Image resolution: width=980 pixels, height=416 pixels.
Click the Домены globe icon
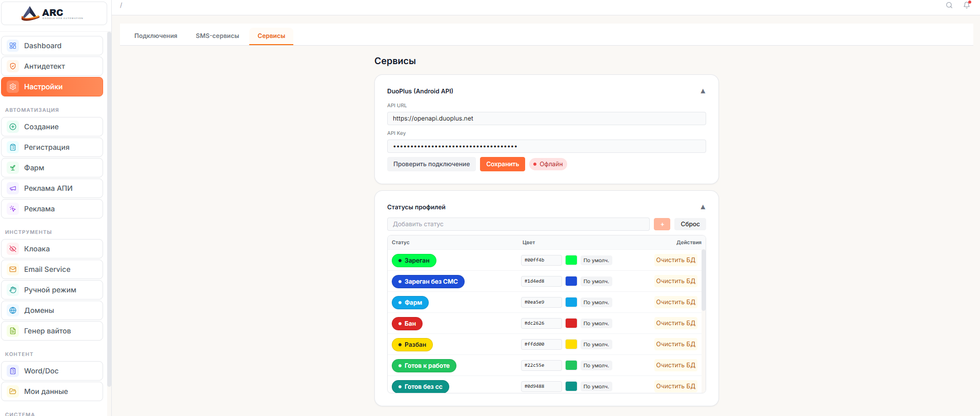[13, 310]
